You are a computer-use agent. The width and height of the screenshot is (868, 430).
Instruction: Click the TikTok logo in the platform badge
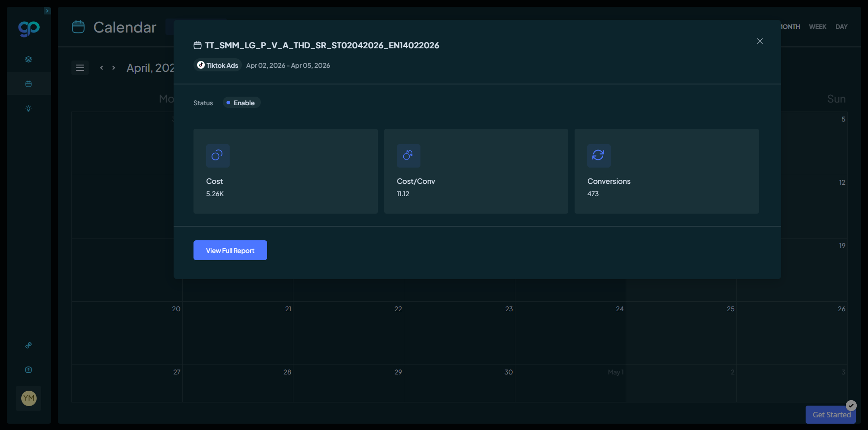[201, 65]
